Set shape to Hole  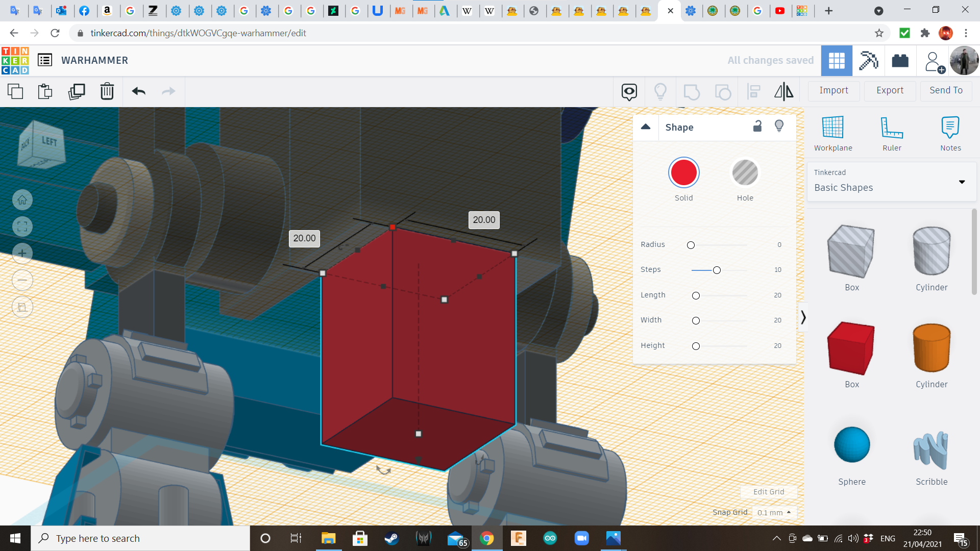(745, 173)
